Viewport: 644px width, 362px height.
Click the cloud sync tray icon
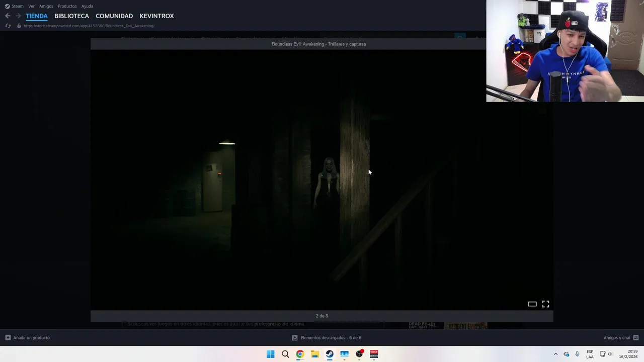click(566, 354)
